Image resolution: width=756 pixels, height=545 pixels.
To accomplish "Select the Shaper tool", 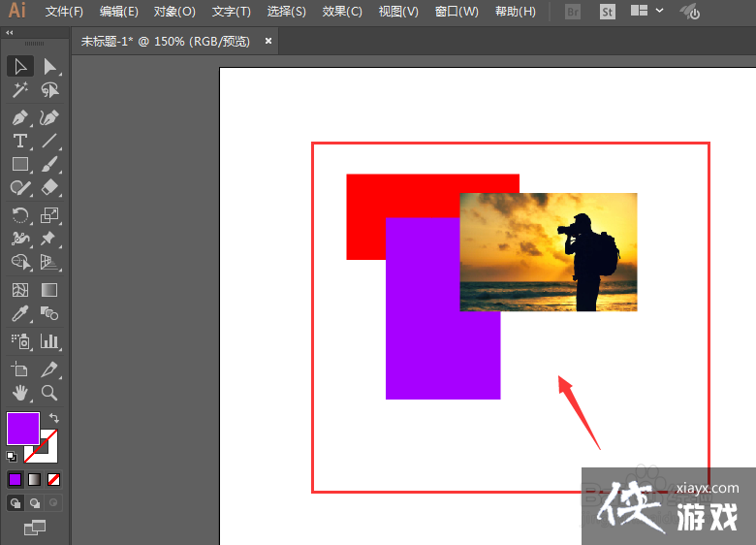I will [20, 187].
